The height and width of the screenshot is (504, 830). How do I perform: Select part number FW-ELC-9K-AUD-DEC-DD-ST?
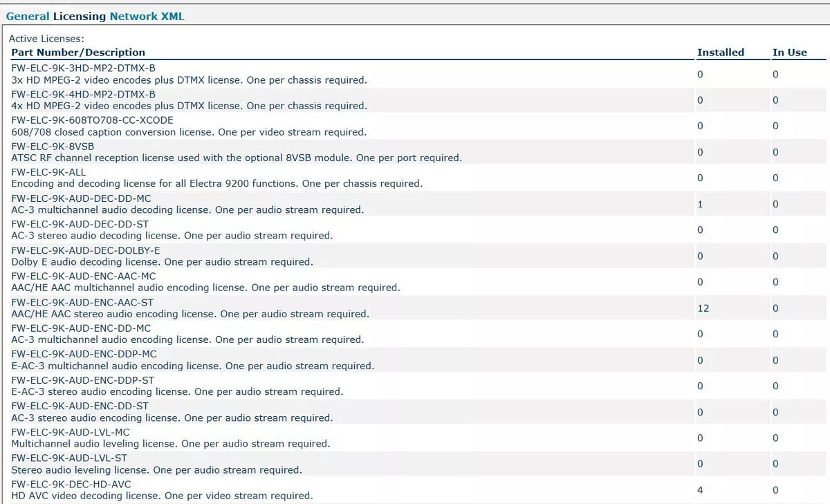pos(80,224)
